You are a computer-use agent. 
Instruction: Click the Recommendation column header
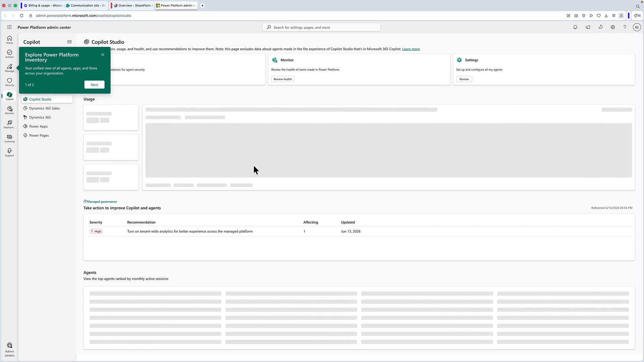[141, 222]
